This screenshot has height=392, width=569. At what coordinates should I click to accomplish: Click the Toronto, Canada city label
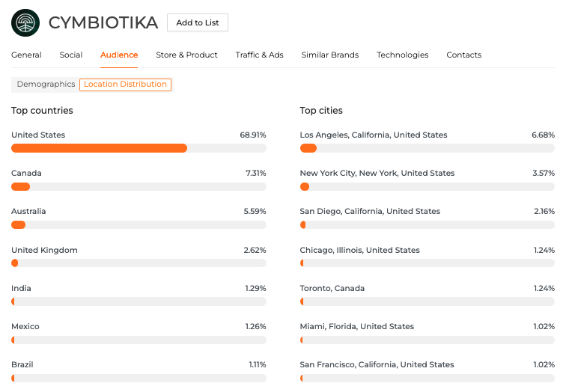[x=332, y=288]
